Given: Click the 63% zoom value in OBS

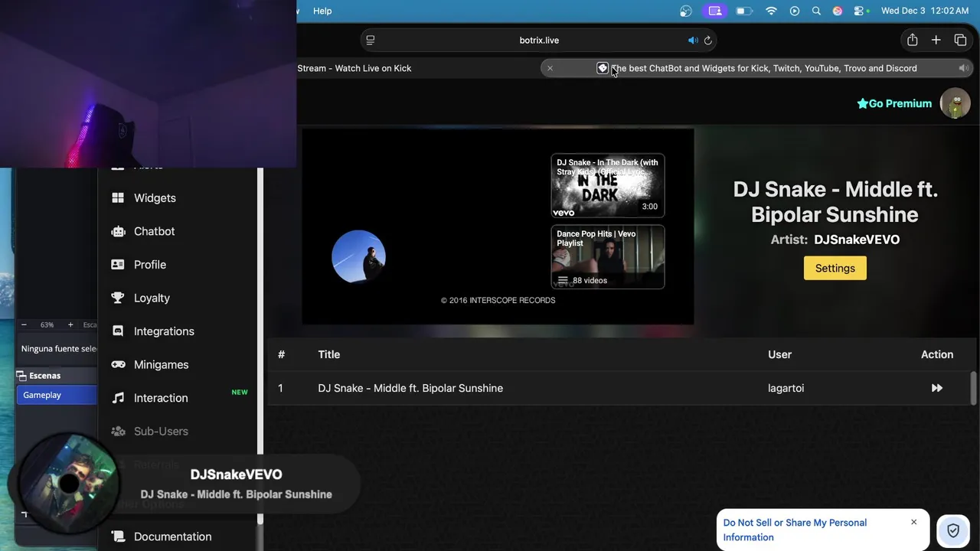Looking at the screenshot, I should click(x=47, y=324).
